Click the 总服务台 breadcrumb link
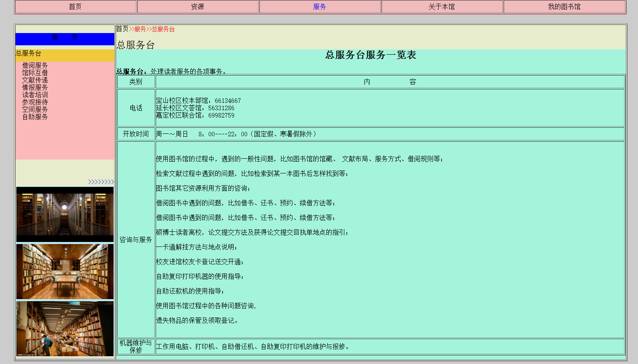This screenshot has width=638, height=364. (163, 29)
